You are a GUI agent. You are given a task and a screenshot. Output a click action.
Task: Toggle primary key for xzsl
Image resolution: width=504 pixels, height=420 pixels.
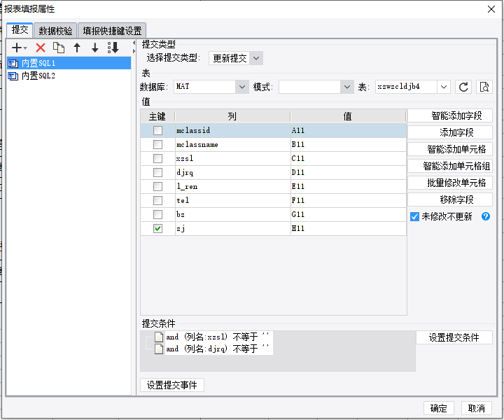point(157,158)
